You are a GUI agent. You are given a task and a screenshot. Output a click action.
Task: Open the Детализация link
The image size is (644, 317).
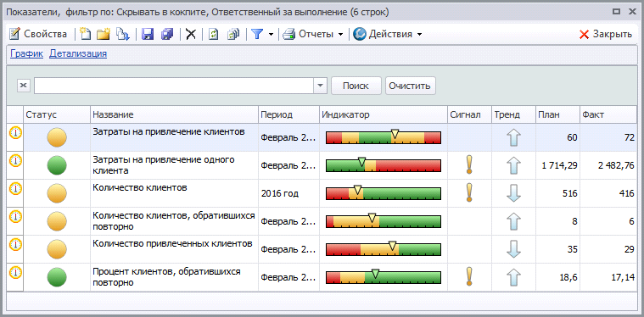78,53
